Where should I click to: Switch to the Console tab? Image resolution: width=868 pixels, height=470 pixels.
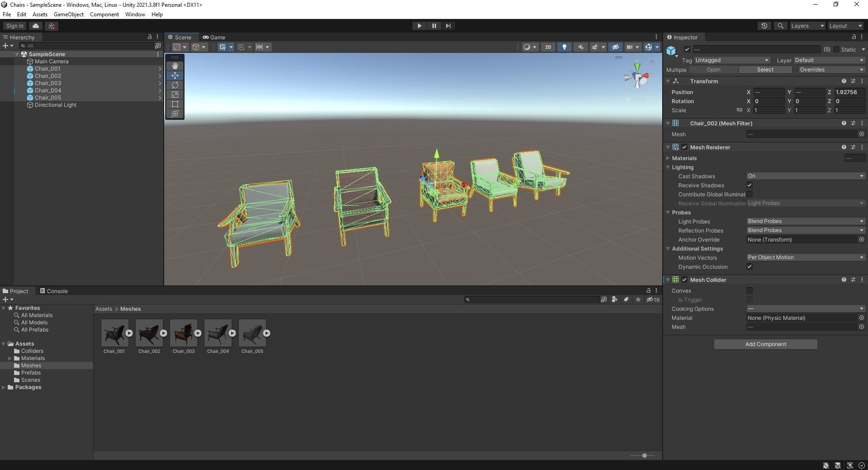[54, 291]
